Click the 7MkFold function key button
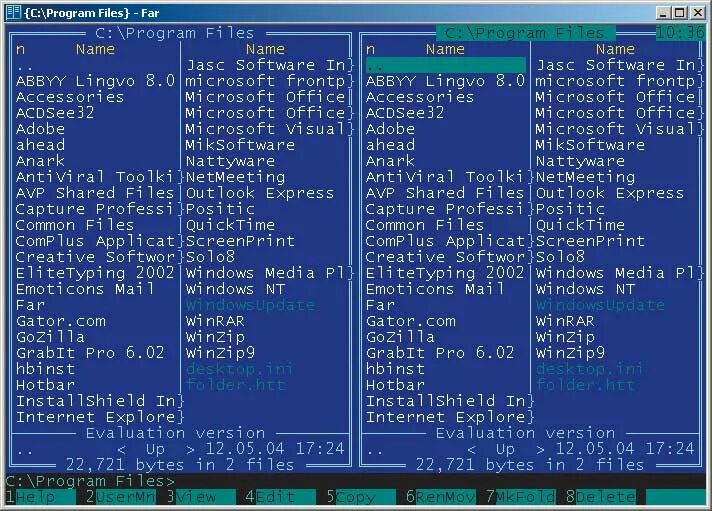The width and height of the screenshot is (712, 511). (520, 497)
